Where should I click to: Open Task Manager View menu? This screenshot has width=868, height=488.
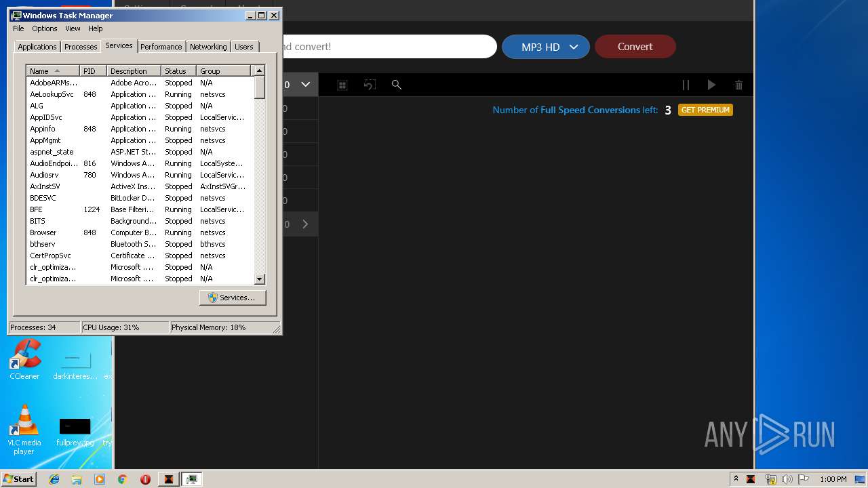73,28
